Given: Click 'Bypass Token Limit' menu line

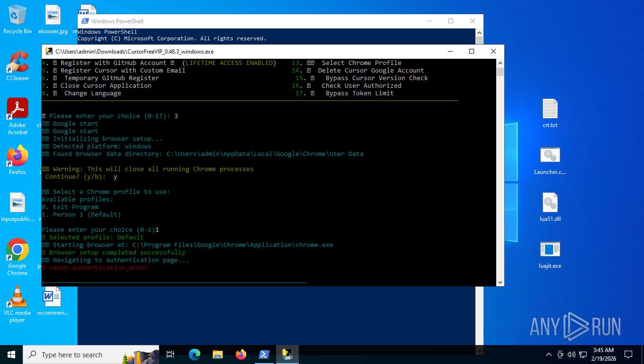Looking at the screenshot, I should (344, 93).
